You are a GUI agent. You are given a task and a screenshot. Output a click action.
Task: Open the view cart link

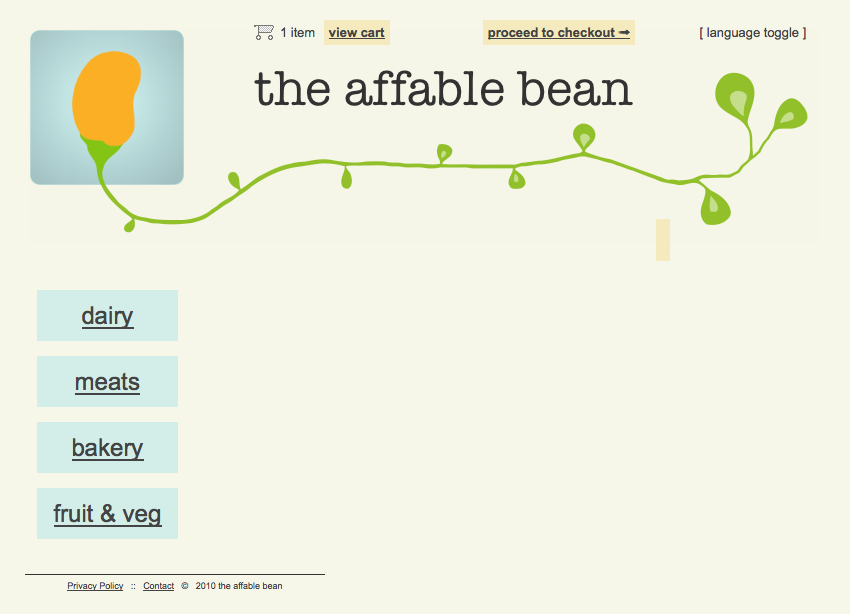[x=356, y=33]
